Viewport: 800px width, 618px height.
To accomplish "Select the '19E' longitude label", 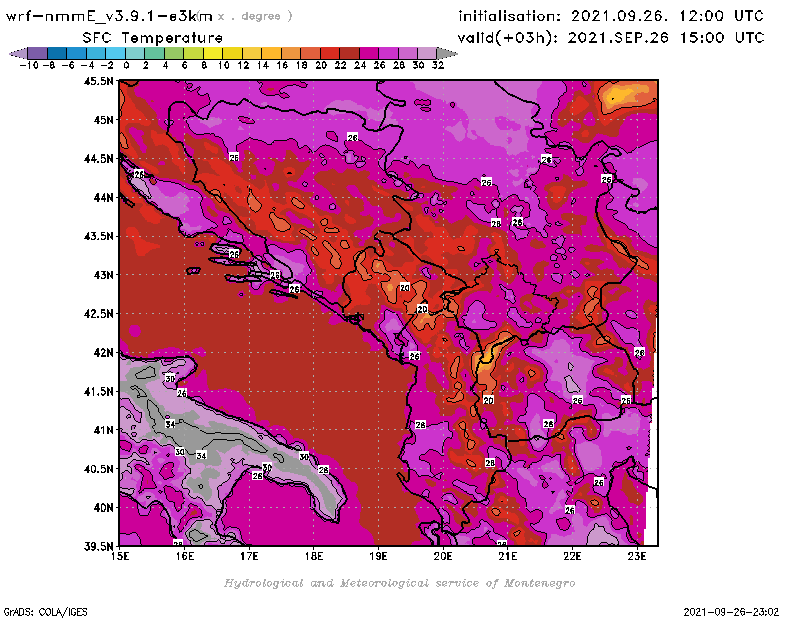I will coord(379,556).
